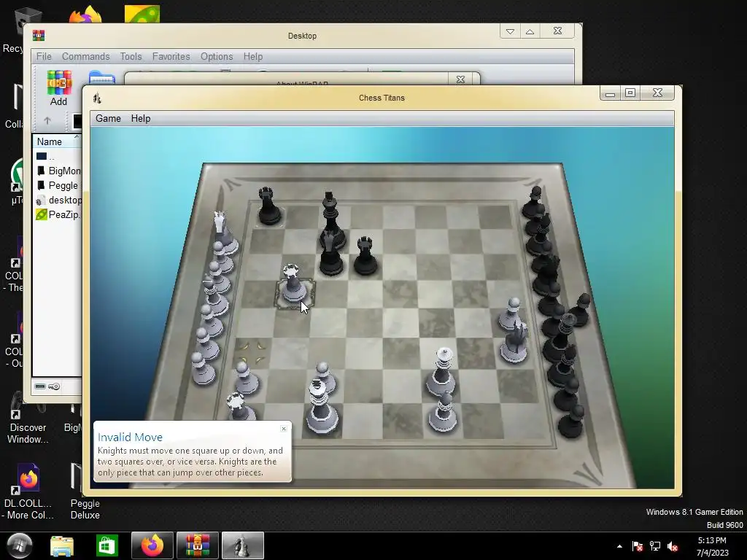Select the black rook beside the black knight
This screenshot has height=560, width=747.
coord(365,256)
